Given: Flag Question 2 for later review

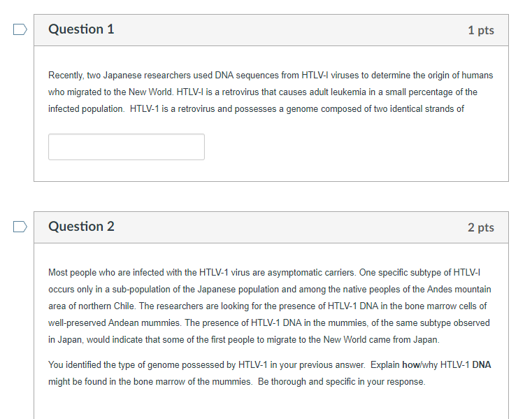Looking at the screenshot, I should pyautogui.click(x=20, y=227).
